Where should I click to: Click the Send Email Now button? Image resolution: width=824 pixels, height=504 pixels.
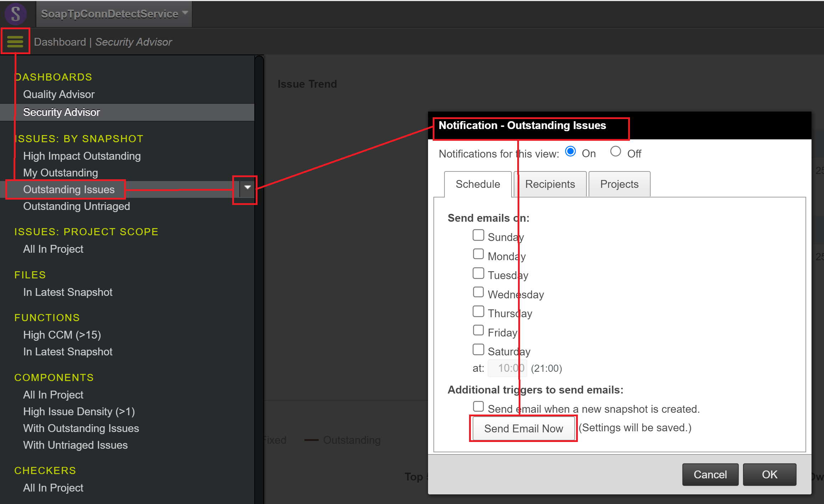pos(523,428)
